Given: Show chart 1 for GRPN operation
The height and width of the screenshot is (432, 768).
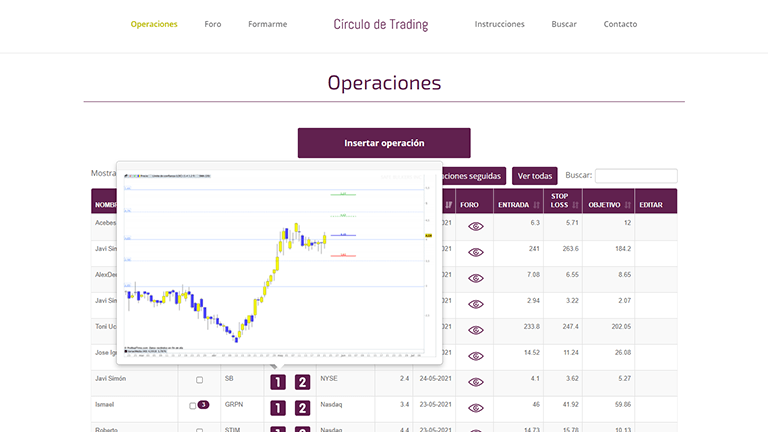Looking at the screenshot, I should pyautogui.click(x=278, y=408).
